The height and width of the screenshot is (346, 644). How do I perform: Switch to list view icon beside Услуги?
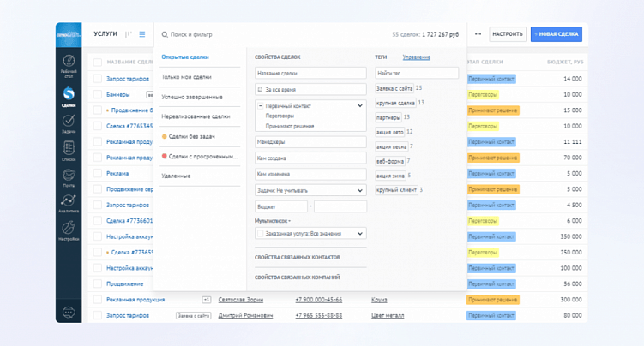142,34
